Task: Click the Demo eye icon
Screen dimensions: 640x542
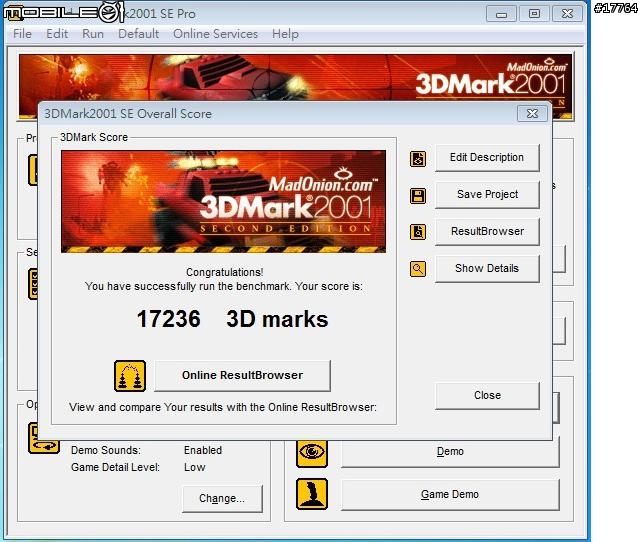Action: [x=312, y=453]
